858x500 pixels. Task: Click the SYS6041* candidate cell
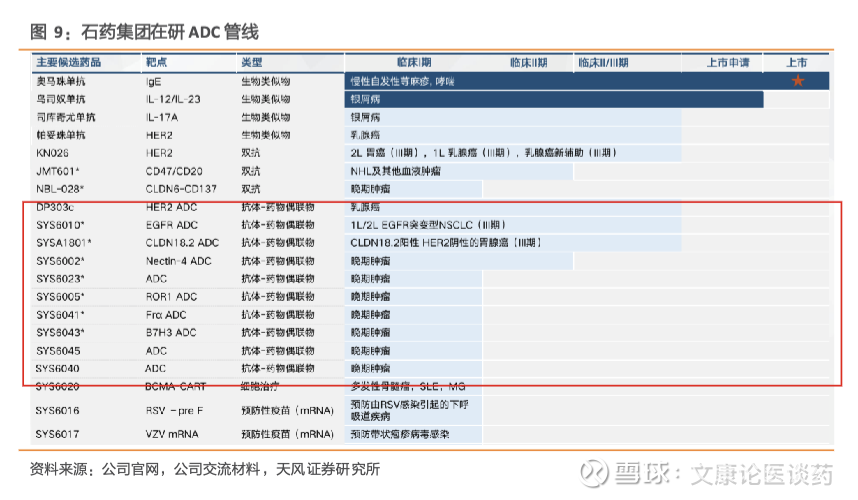point(60,315)
